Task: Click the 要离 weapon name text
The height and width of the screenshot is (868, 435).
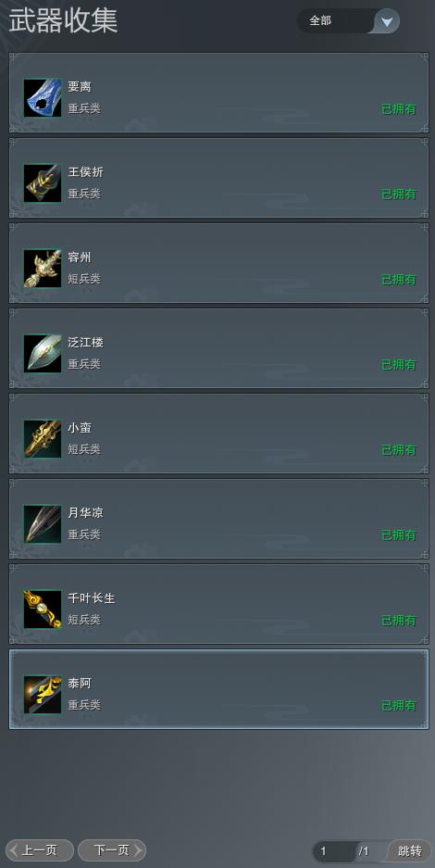Action: click(x=80, y=87)
